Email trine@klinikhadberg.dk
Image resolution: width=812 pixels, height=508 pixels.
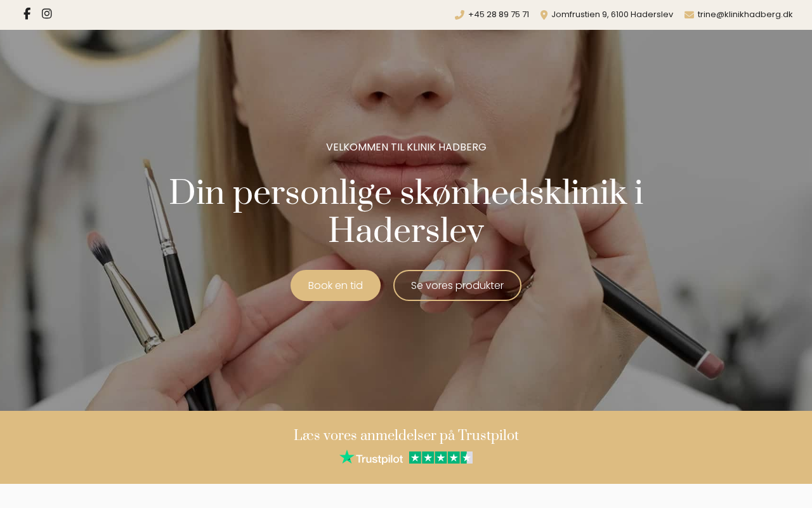click(745, 15)
